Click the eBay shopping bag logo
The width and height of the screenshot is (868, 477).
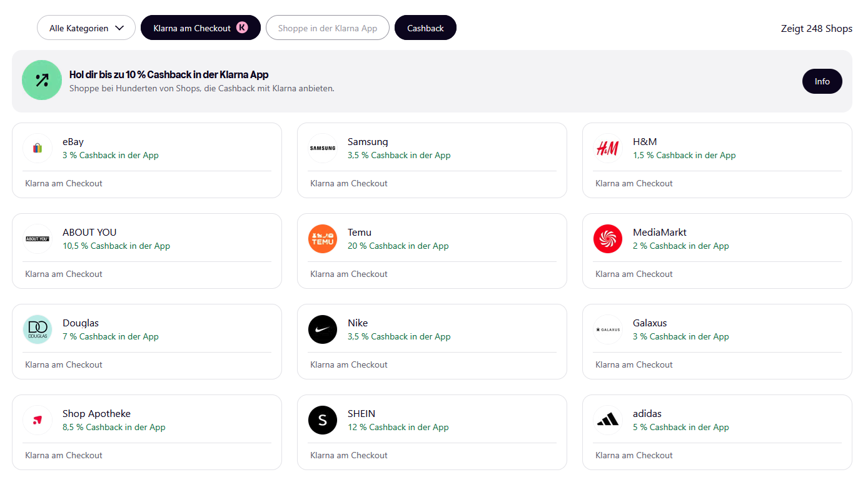pyautogui.click(x=38, y=148)
